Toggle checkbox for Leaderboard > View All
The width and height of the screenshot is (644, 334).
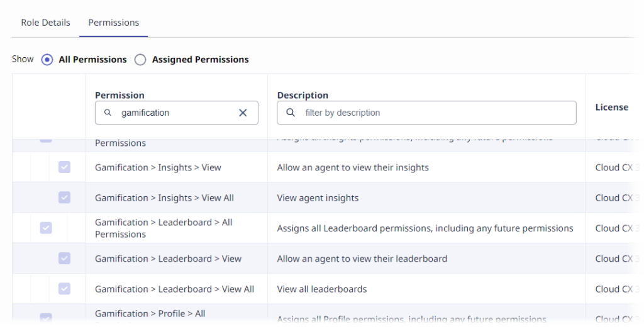[64, 289]
